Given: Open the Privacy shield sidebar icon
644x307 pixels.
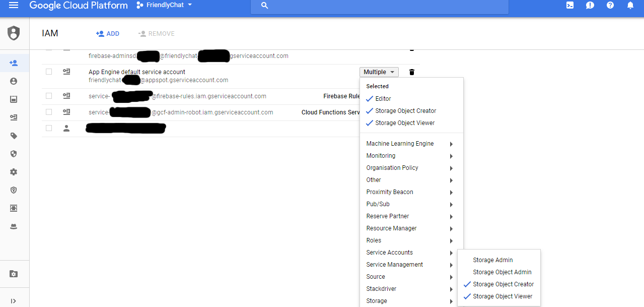Looking at the screenshot, I should [x=14, y=154].
